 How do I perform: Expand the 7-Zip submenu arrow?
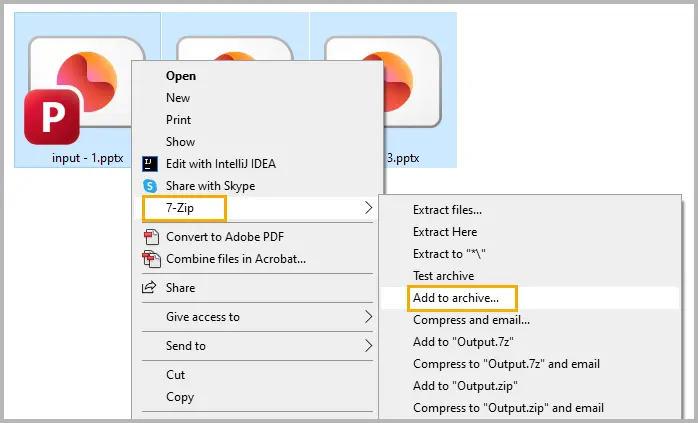[368, 208]
